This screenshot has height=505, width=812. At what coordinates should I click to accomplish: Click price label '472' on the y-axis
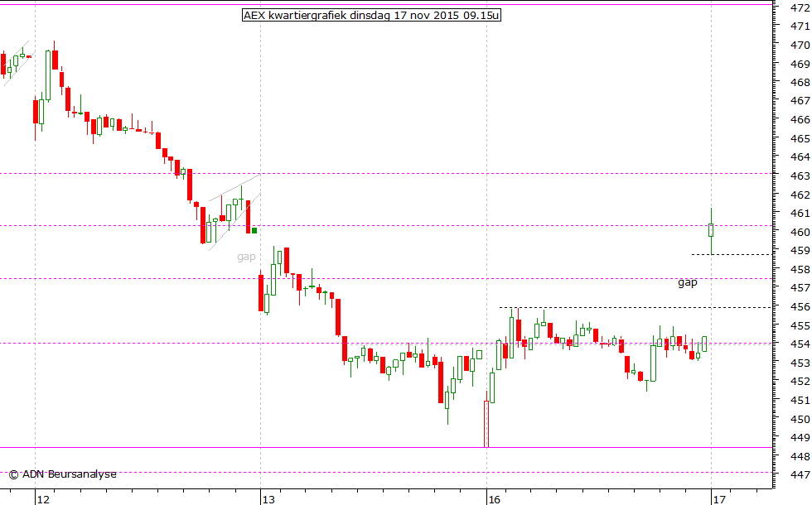800,7
